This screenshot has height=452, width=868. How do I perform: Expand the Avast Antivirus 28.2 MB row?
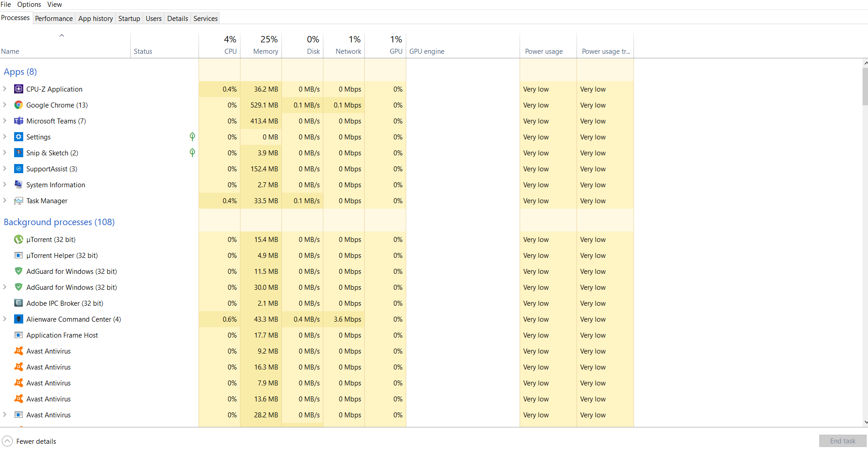[5, 415]
